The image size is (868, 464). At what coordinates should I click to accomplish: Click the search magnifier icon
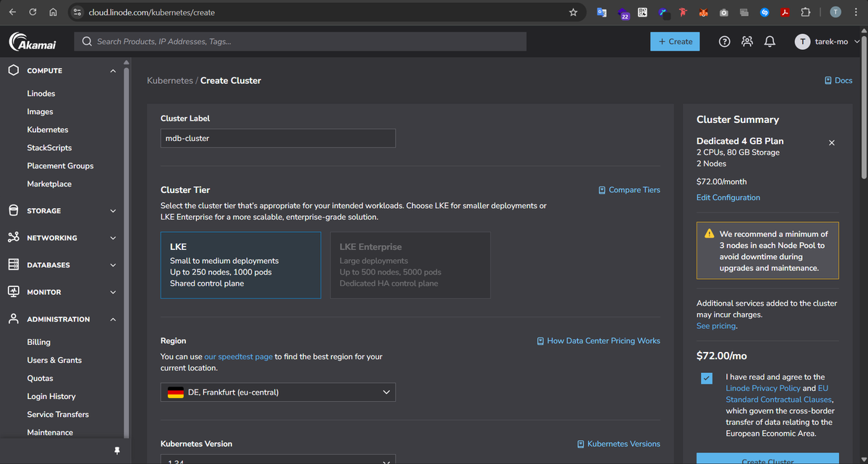(x=87, y=42)
